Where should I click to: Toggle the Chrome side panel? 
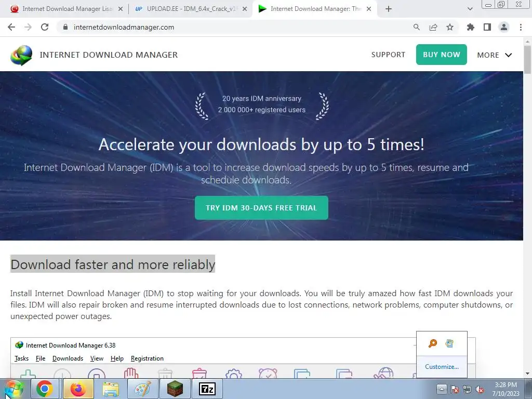tap(487, 27)
